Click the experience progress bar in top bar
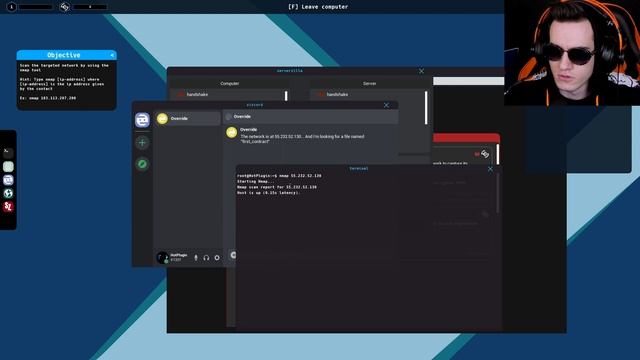 point(36,7)
